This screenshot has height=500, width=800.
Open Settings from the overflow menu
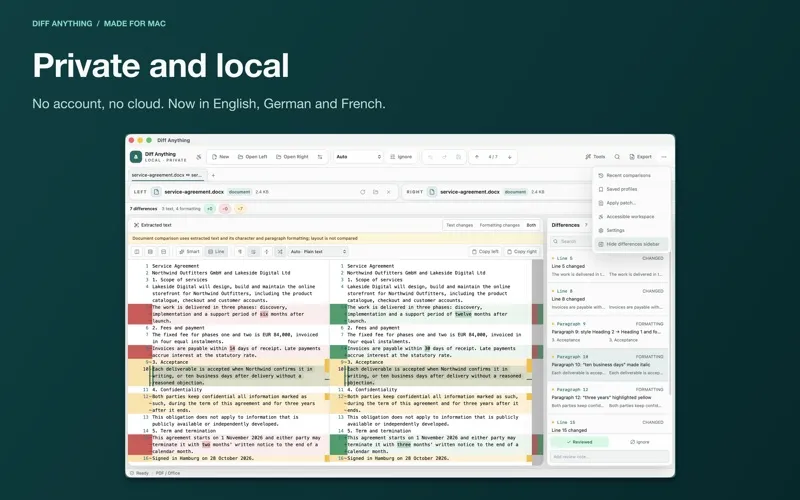tap(632, 231)
